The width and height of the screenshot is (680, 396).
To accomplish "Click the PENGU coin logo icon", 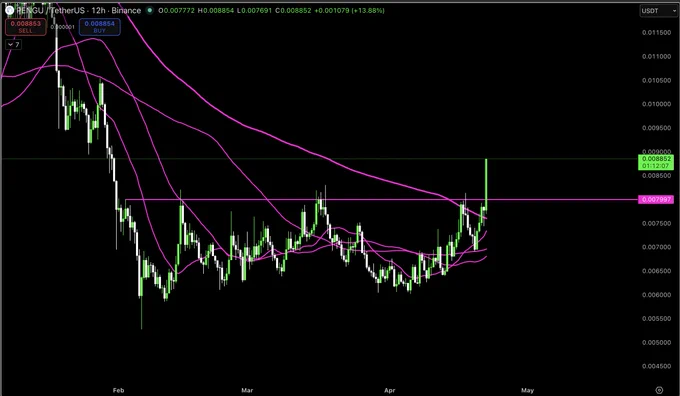I will pyautogui.click(x=9, y=10).
